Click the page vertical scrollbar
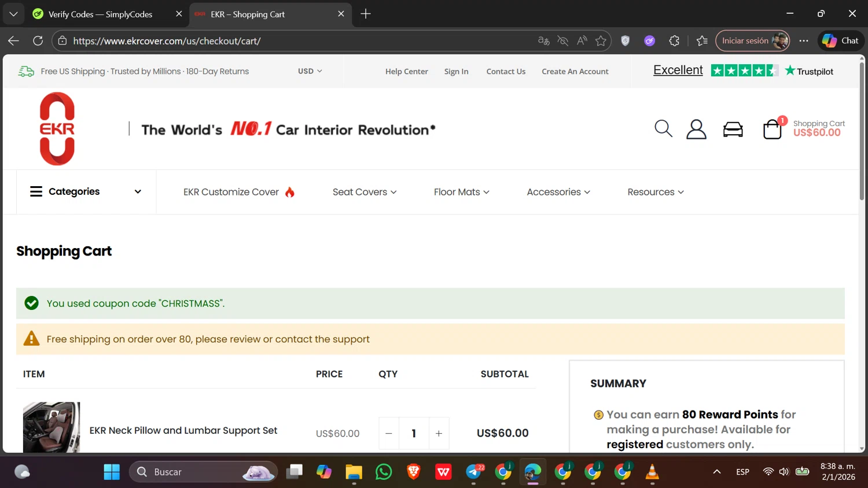Screen dimensions: 868x488 click(862, 133)
